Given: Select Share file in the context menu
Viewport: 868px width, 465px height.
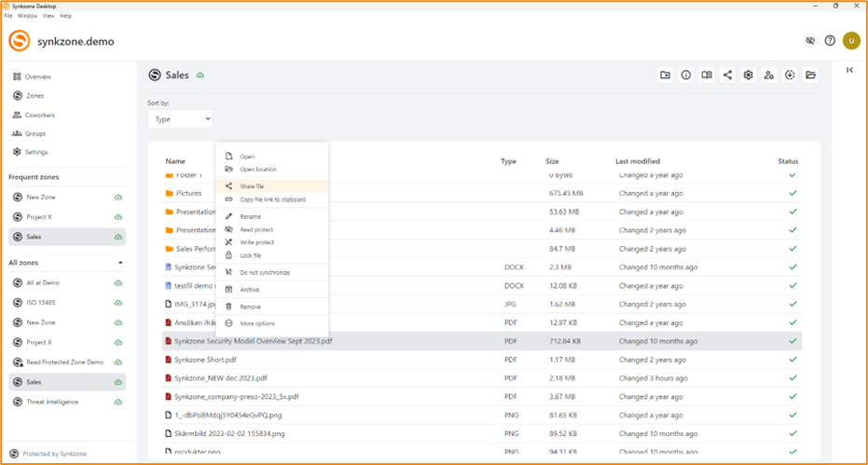Looking at the screenshot, I should (x=252, y=186).
